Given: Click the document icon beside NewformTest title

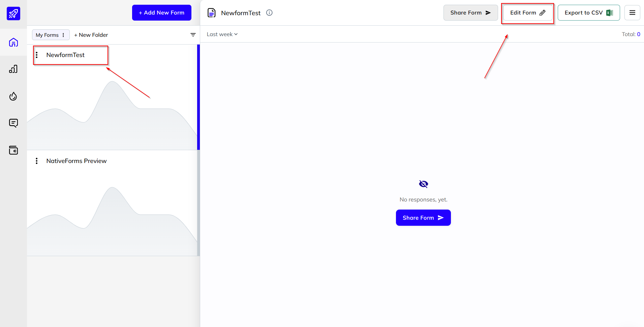Looking at the screenshot, I should click(x=212, y=13).
